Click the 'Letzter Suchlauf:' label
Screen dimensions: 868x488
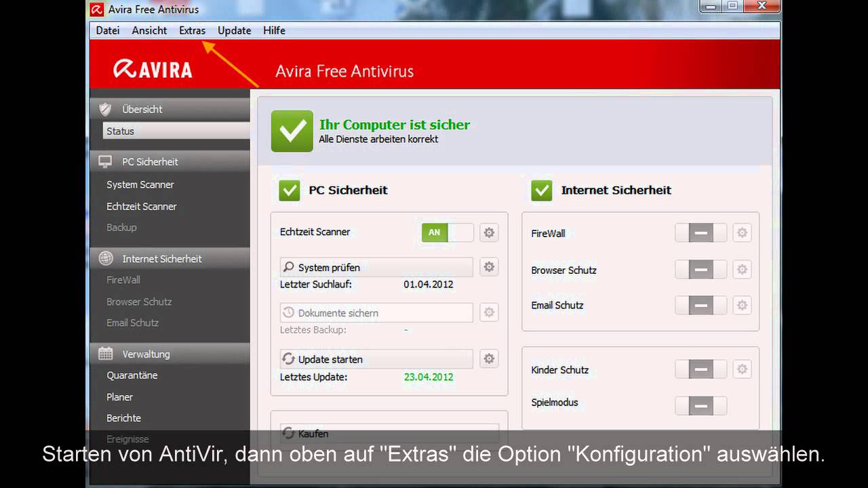[x=316, y=284]
